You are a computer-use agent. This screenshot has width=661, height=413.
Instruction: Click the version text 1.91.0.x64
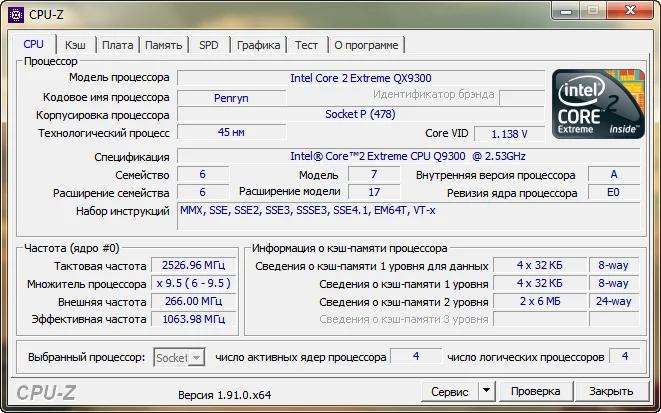click(x=224, y=395)
